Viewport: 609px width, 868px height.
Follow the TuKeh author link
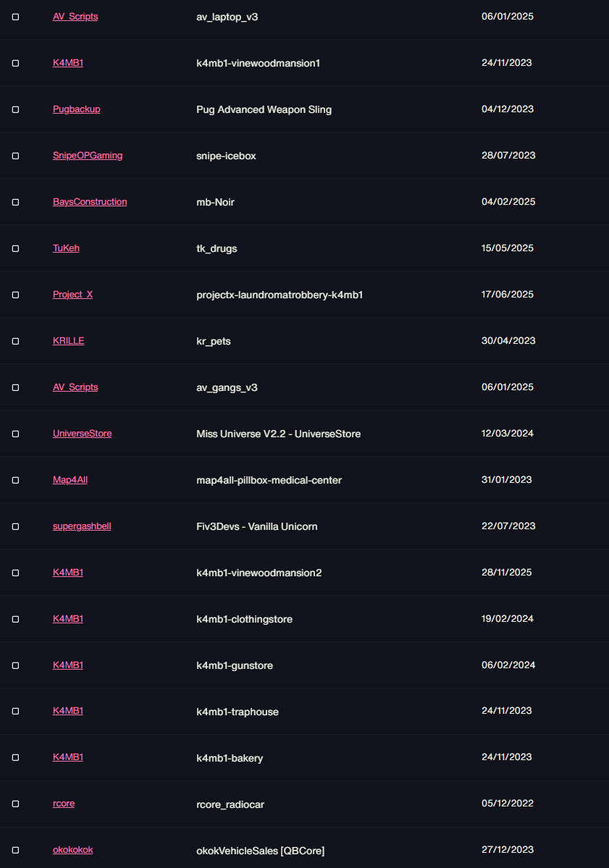pos(66,248)
